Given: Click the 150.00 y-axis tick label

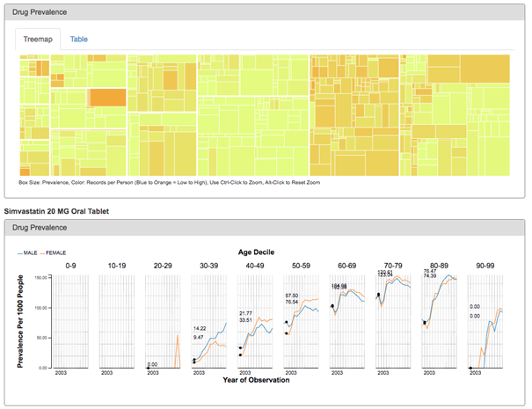Looking at the screenshot, I should point(40,278).
